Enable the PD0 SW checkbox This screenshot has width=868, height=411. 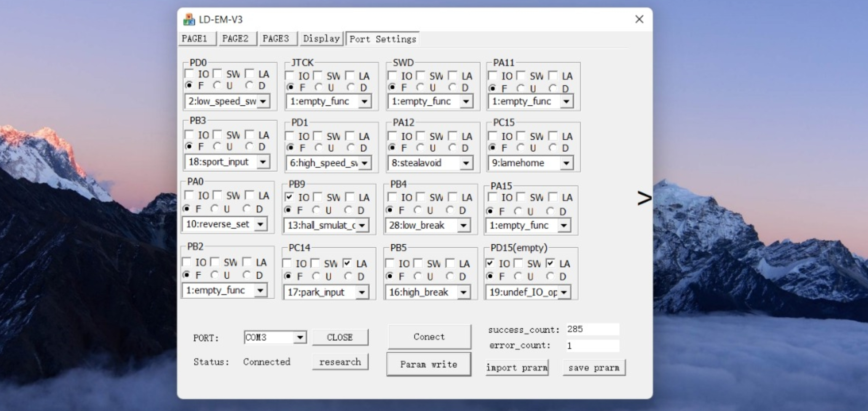pyautogui.click(x=217, y=74)
